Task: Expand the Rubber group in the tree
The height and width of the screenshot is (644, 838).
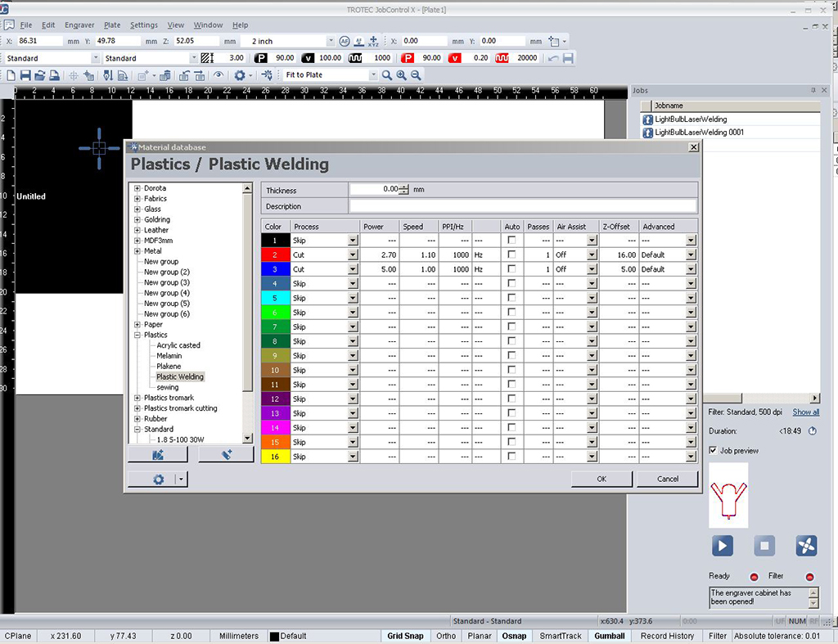Action: point(137,419)
